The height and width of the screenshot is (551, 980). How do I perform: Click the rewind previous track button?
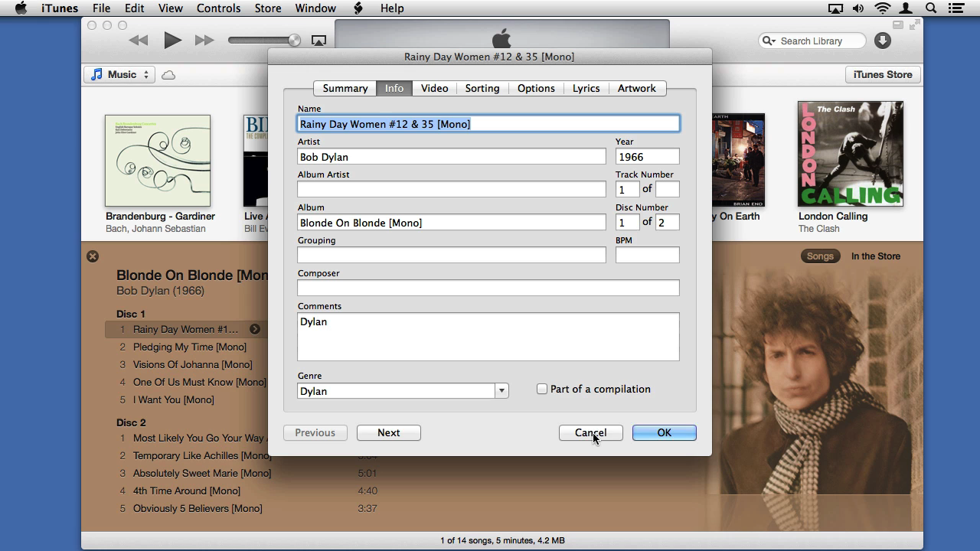139,41
